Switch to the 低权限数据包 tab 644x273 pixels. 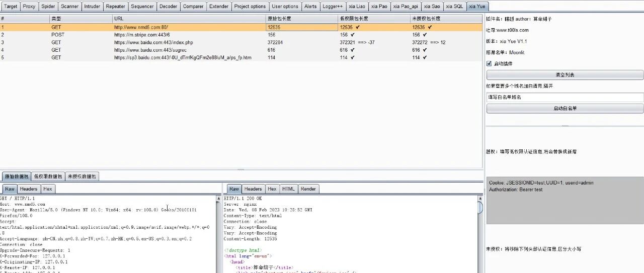[48, 176]
